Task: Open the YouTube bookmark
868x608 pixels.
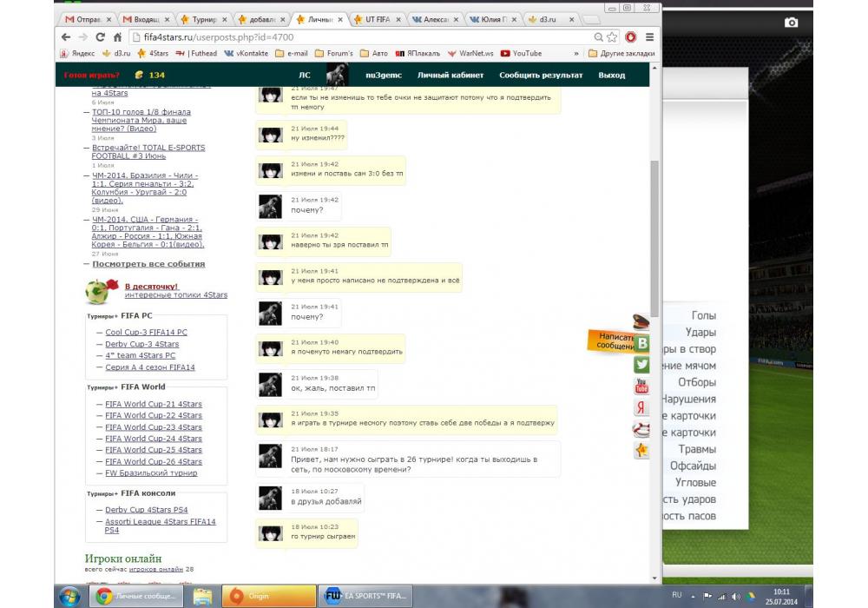Action: pos(521,54)
